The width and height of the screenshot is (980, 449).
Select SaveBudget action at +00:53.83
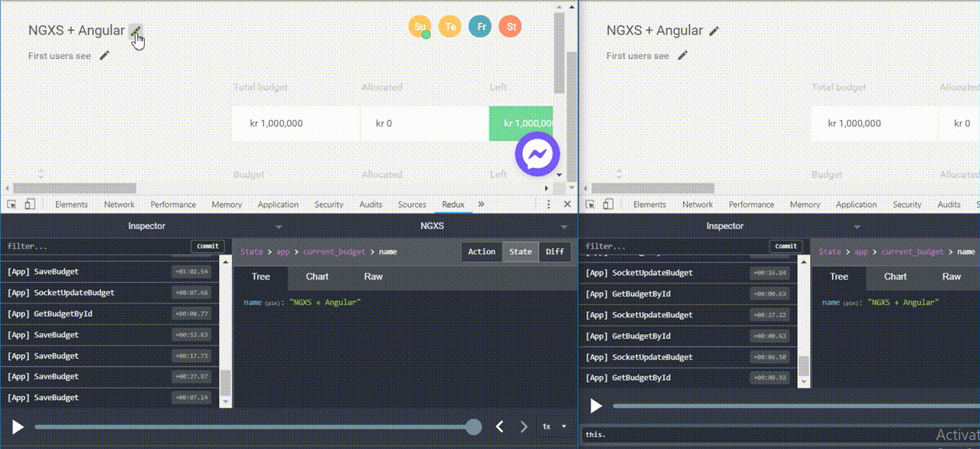coord(109,335)
